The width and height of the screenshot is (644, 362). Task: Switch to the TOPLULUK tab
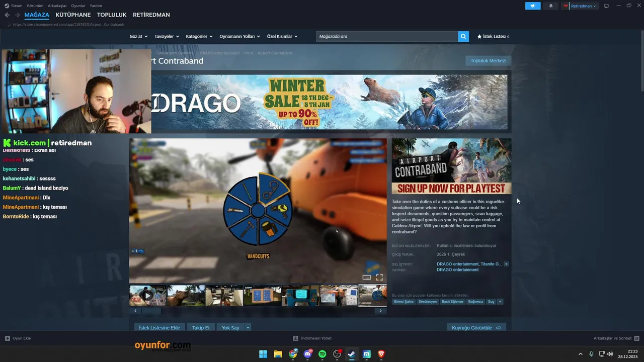[112, 15]
